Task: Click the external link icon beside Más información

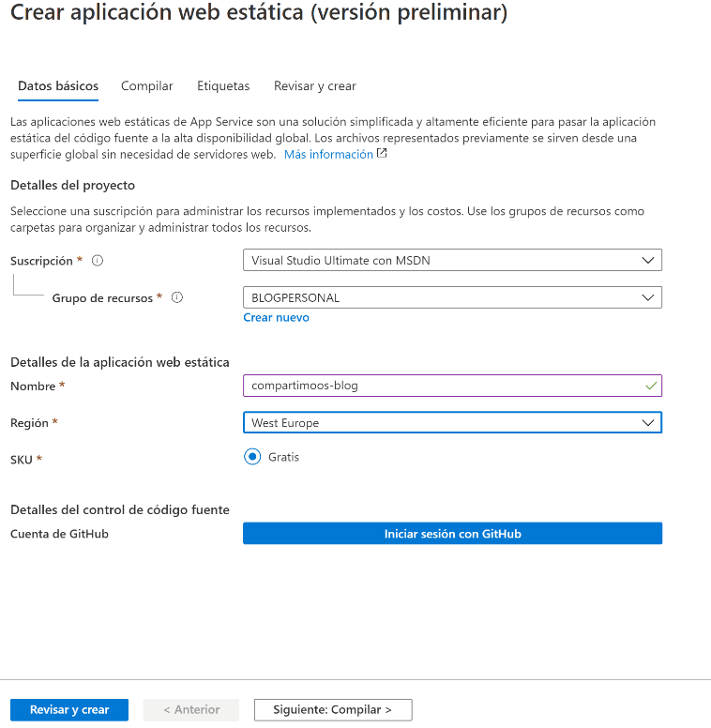Action: 382,154
